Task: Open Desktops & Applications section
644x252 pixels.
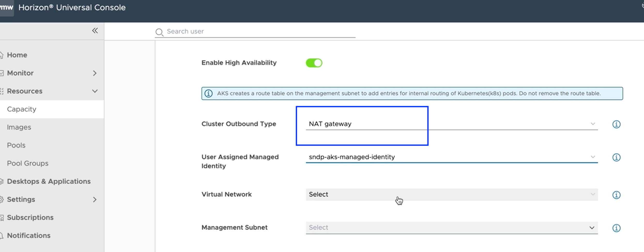Action: pyautogui.click(x=49, y=181)
